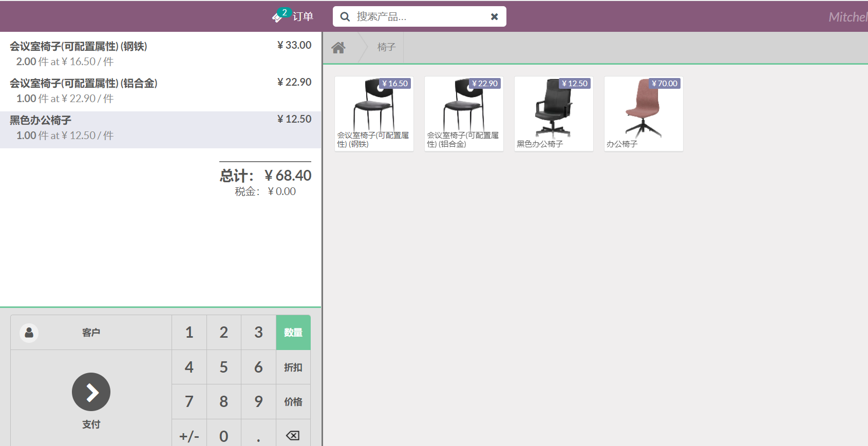Add the 会议室椅子 (铝合金) product tile
The width and height of the screenshot is (868, 446).
point(464,114)
